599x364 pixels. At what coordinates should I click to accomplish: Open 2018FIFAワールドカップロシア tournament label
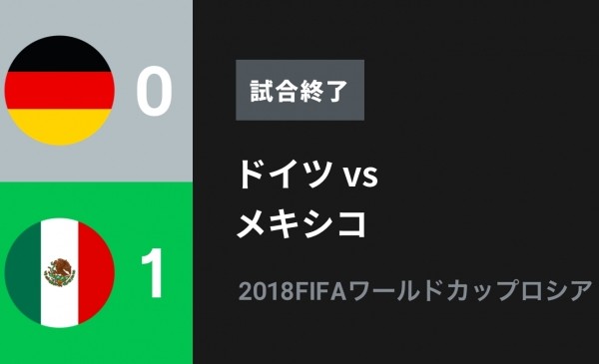tap(415, 291)
